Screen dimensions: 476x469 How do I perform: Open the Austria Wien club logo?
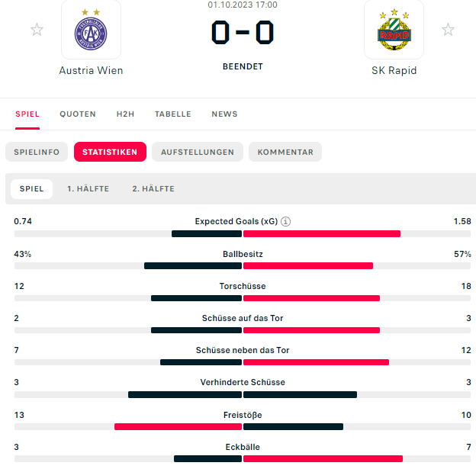[x=91, y=30]
